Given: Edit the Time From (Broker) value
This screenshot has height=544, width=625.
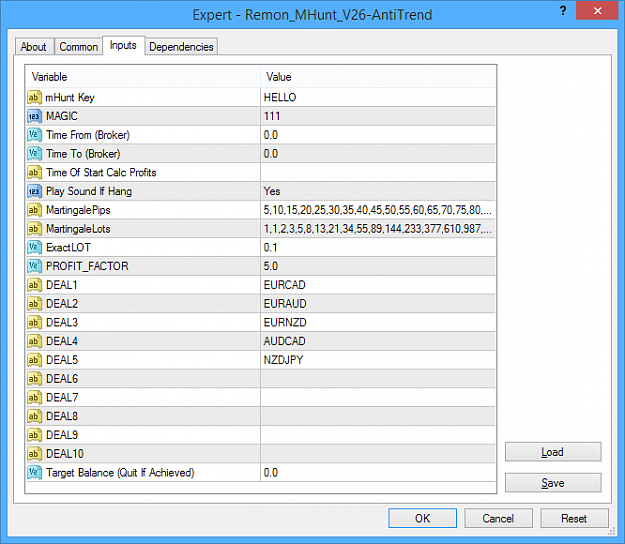Looking at the screenshot, I should 378,135.
